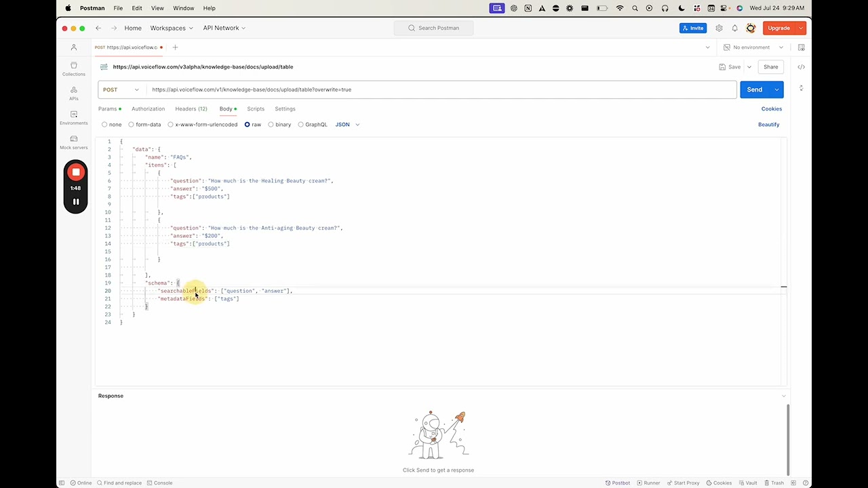Open the No environment selector
868x488 pixels.
(753, 47)
